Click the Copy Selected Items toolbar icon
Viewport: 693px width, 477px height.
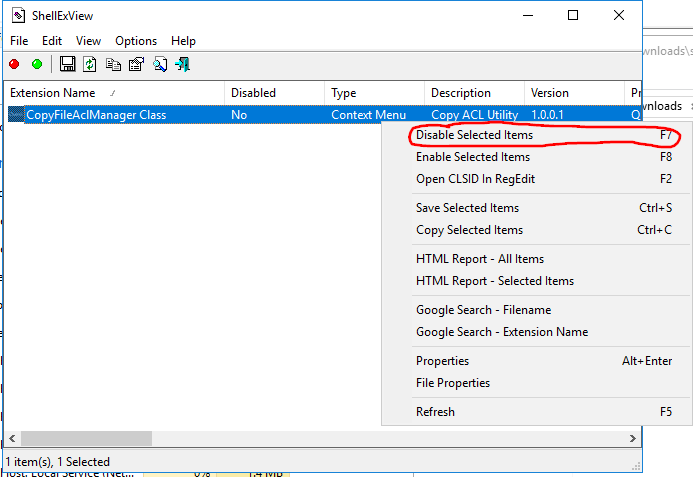tap(113, 65)
